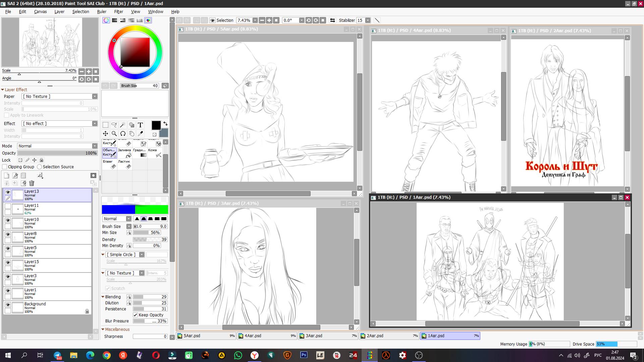Flip the canvas view horizontally
Viewport: 644px width, 362px height.
[332, 20]
